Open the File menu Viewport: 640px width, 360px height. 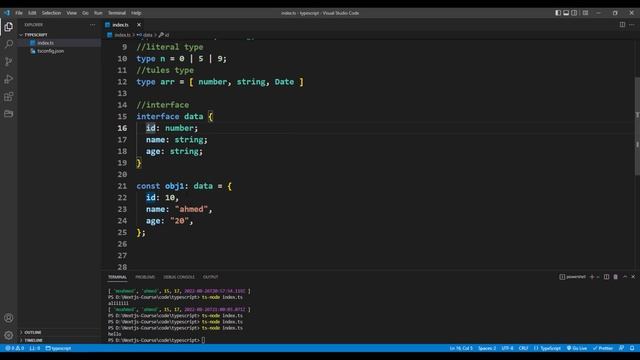click(19, 13)
